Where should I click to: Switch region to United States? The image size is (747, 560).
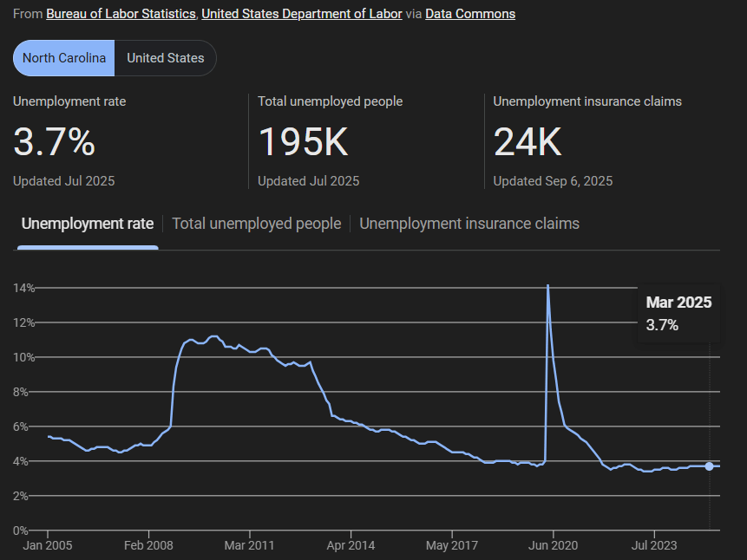pyautogui.click(x=165, y=58)
